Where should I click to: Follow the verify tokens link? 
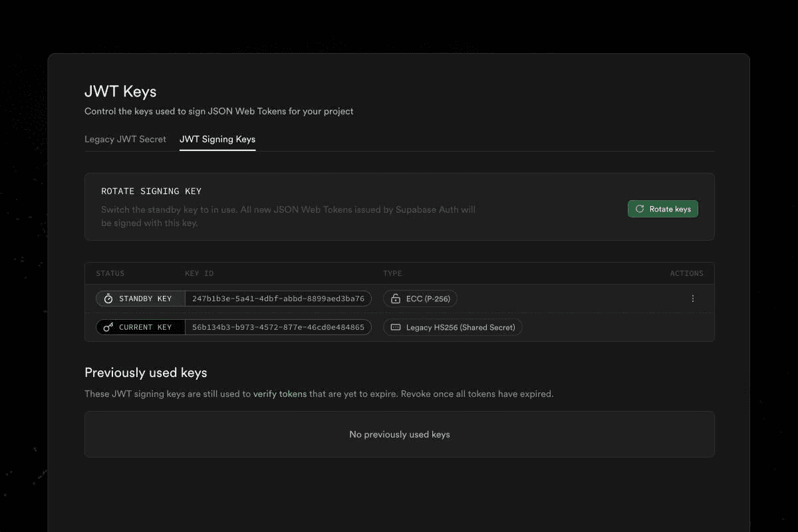pos(280,394)
